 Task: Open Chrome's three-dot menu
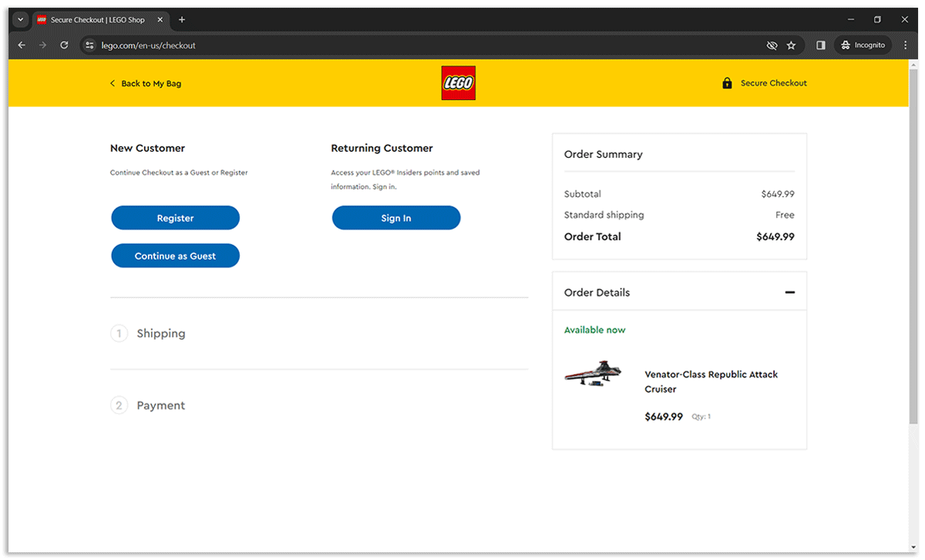click(x=905, y=45)
